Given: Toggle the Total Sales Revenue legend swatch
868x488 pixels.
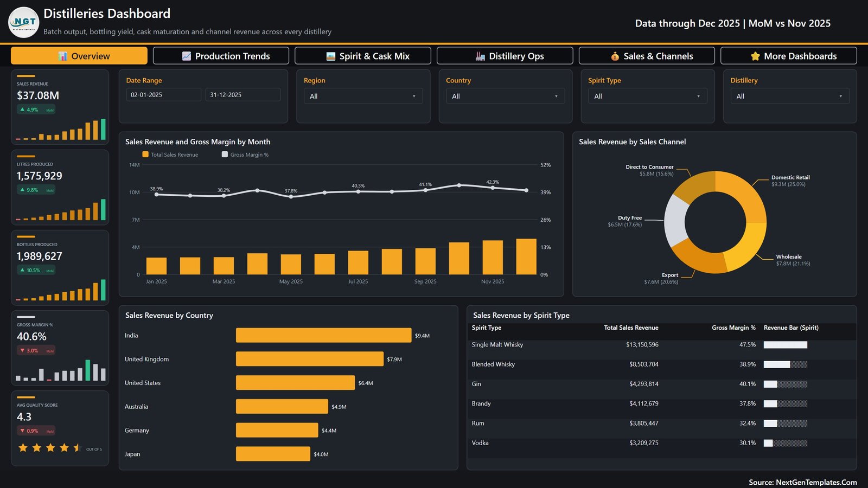Looking at the screenshot, I should pos(145,155).
